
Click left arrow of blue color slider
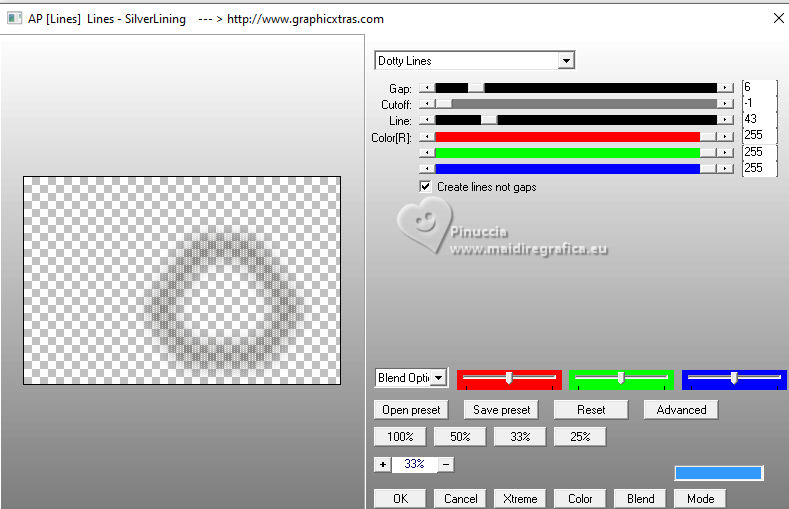pyautogui.click(x=427, y=168)
